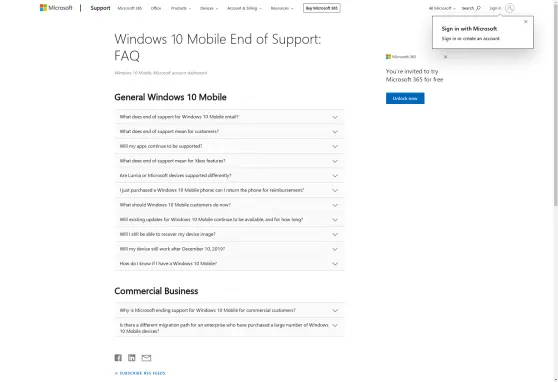558x382 pixels.
Task: Open the Products dropdown menu
Action: [181, 8]
